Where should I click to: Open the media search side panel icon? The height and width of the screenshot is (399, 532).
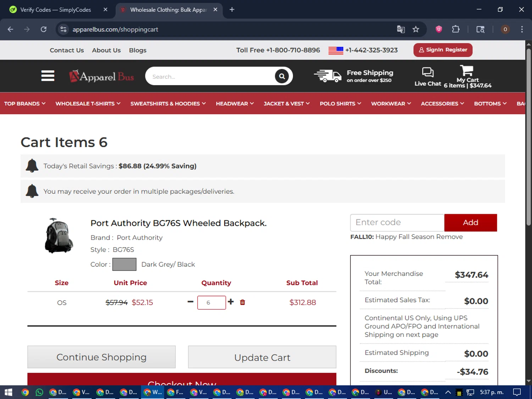pos(480,29)
